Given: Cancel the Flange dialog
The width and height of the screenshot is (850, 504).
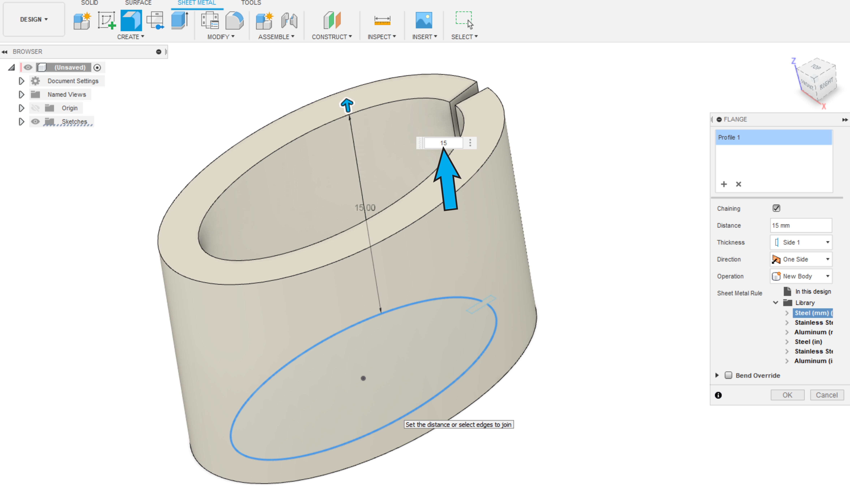Looking at the screenshot, I should point(827,395).
